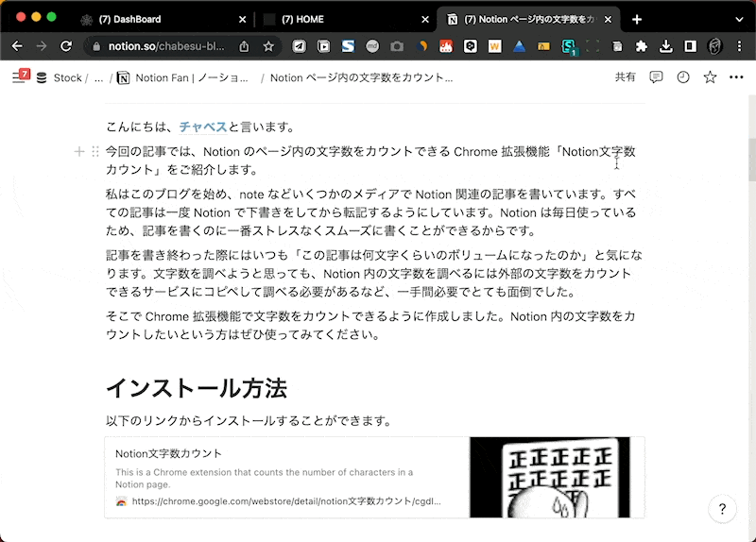Open the Notion page options three dots
Screen dimensions: 756x542
736,77
